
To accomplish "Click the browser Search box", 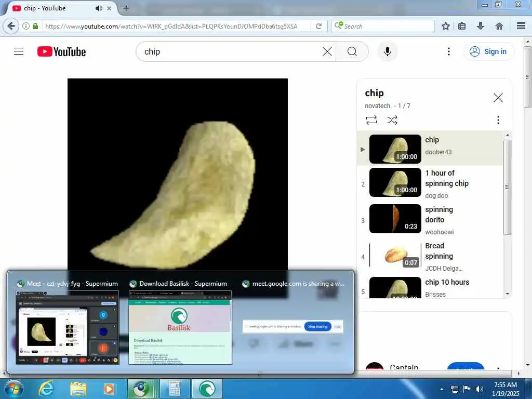I will point(383,26).
